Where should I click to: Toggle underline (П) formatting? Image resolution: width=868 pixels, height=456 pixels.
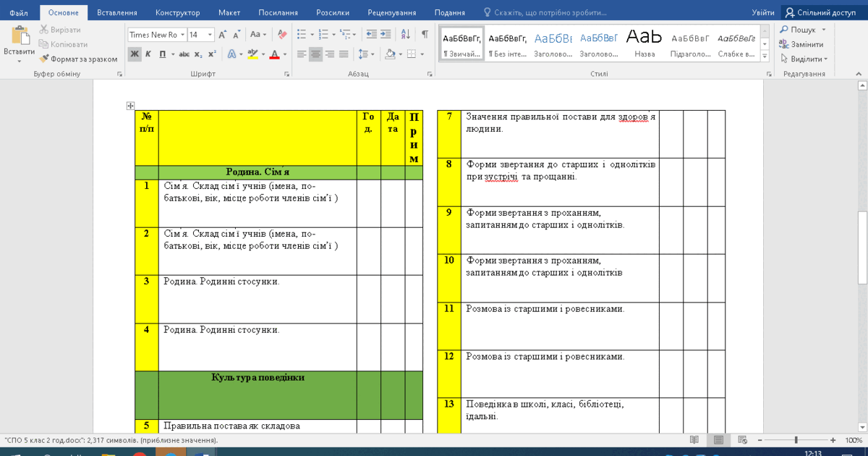162,54
